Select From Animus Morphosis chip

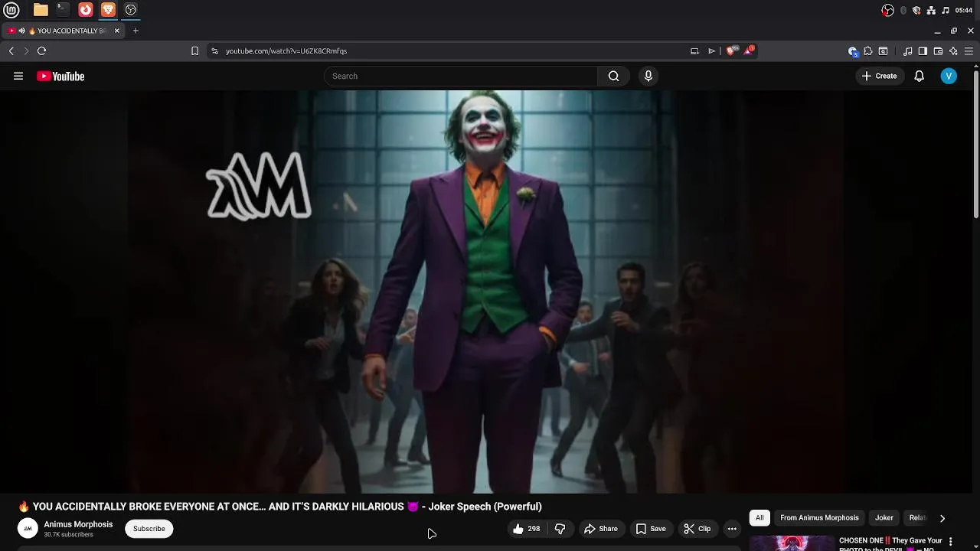(819, 518)
